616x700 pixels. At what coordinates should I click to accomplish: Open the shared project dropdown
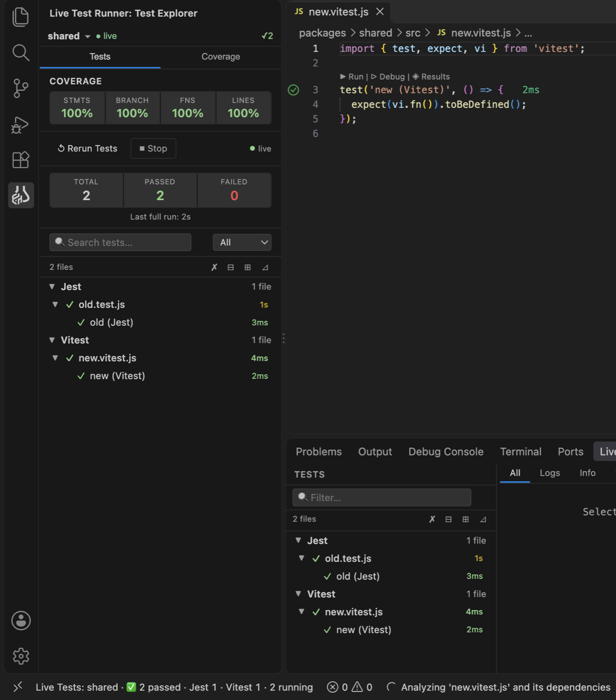click(69, 36)
